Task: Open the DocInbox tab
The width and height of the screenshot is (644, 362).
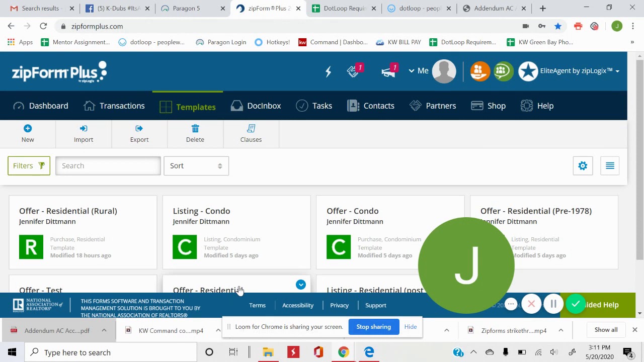Action: pyautogui.click(x=256, y=106)
